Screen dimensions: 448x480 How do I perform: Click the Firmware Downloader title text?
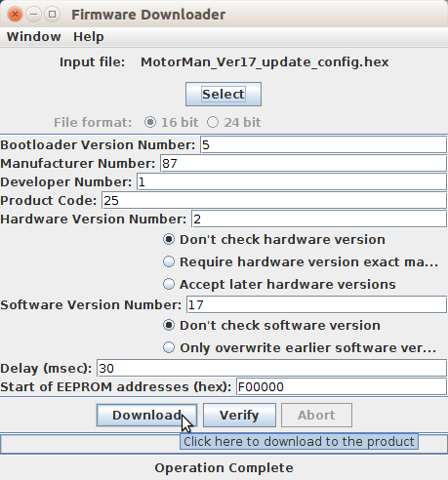[148, 15]
